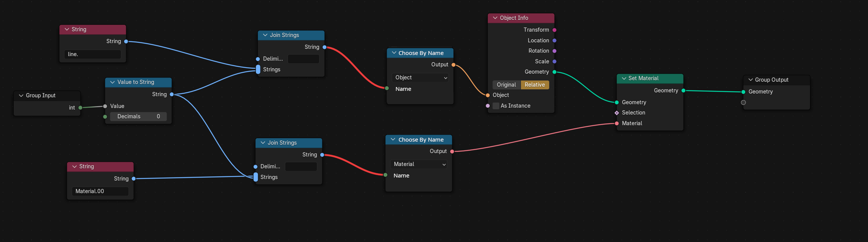Viewport: 868px width, 242px height.
Task: Click the Geometry output socket on Object Info
Action: (555, 72)
